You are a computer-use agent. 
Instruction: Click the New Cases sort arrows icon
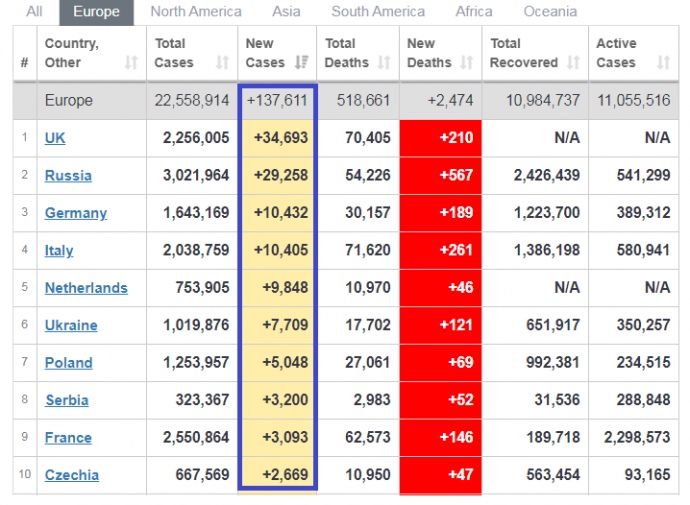click(x=302, y=63)
